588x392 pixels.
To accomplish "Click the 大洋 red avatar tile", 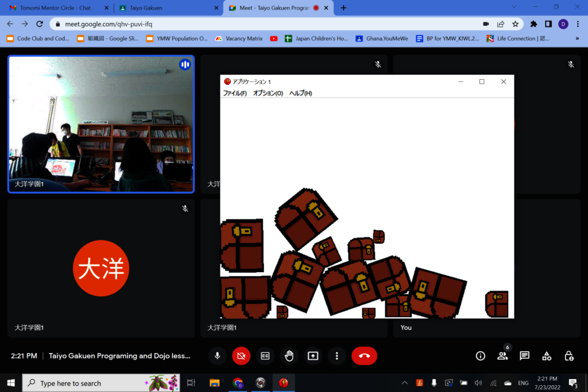I will 101,268.
